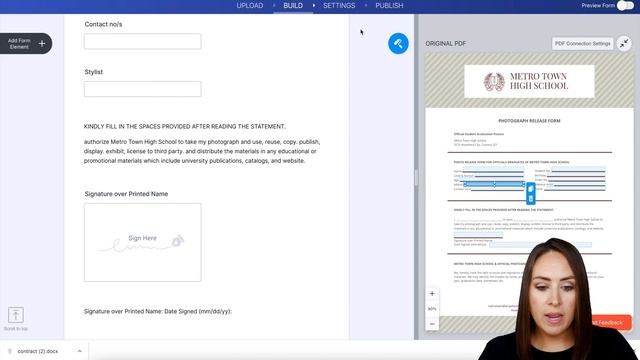Select the 'Signature over Printed Name' label

click(126, 194)
